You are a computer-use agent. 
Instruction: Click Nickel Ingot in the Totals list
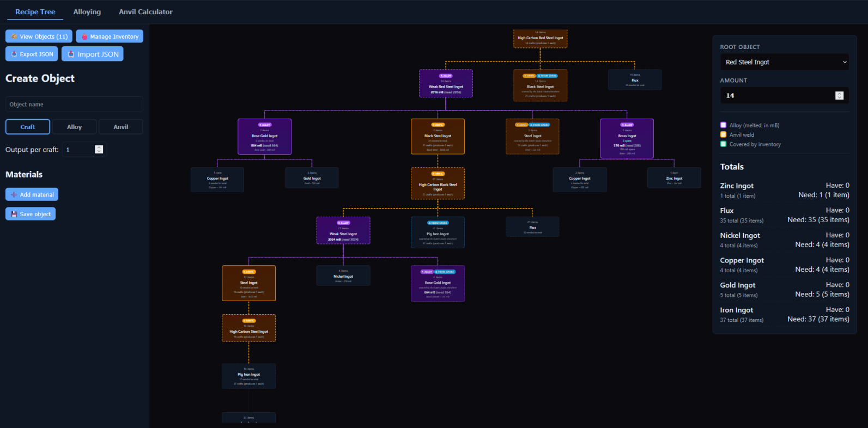[x=740, y=236]
